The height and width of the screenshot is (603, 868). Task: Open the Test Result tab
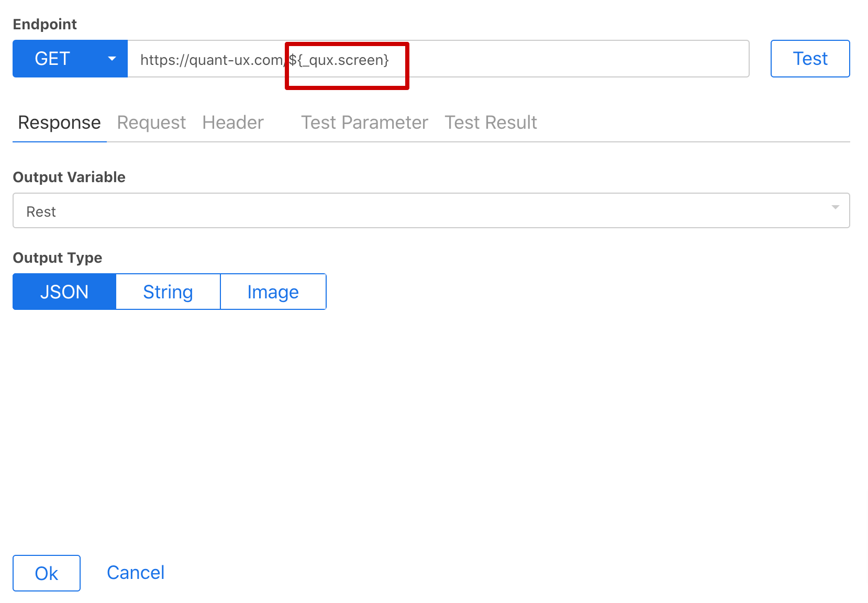490,122
